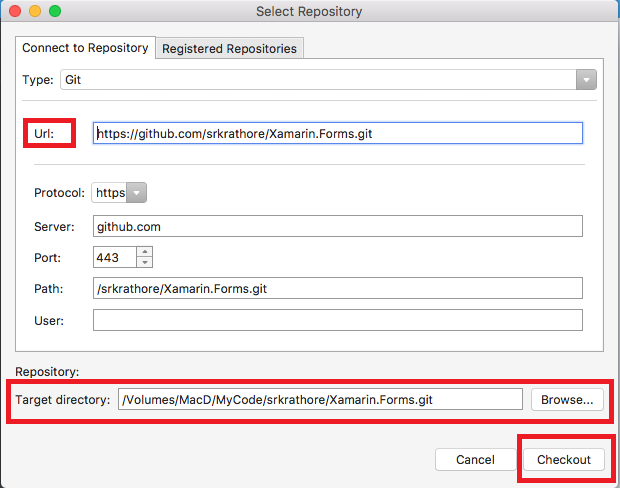Viewport: 620px width, 488px height.
Task: Open the Type dropdown arrow
Action: (586, 80)
